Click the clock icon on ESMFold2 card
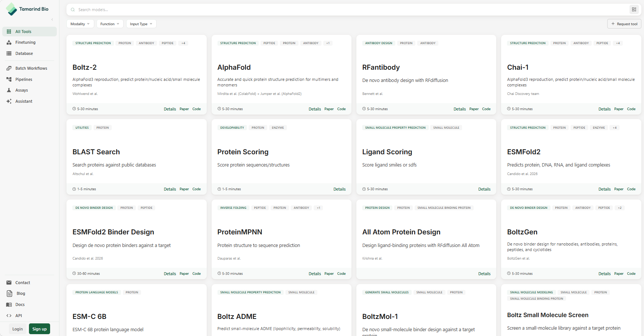This screenshot has height=336, width=644. (509, 189)
